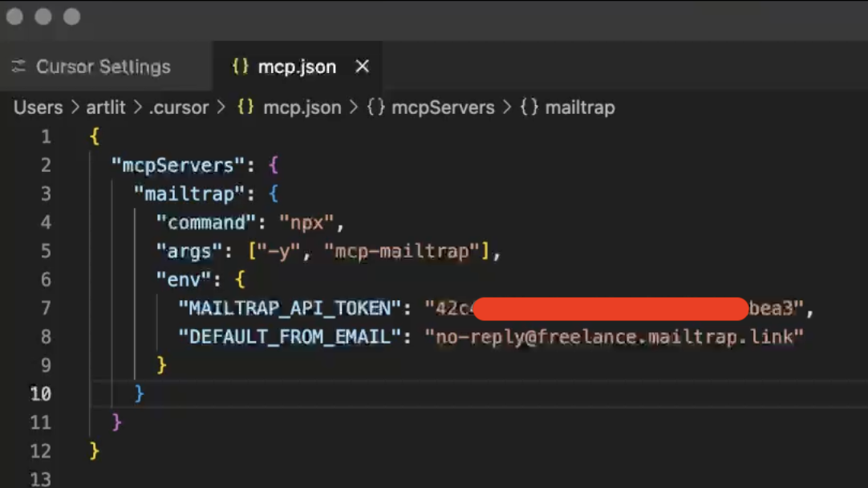Click the mcp.json breadcrumb file icon
868x488 pixels.
tap(245, 108)
